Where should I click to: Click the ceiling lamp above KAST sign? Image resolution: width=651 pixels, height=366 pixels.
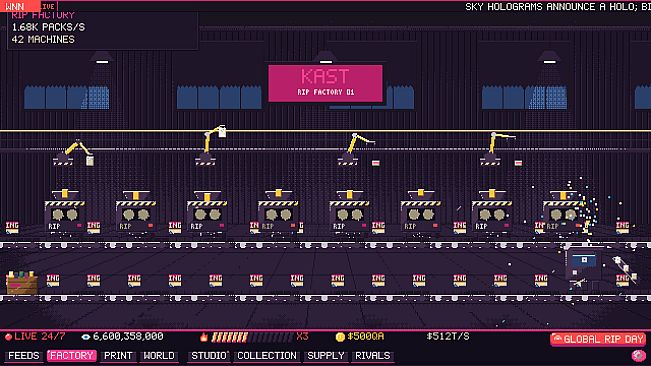(x=325, y=58)
